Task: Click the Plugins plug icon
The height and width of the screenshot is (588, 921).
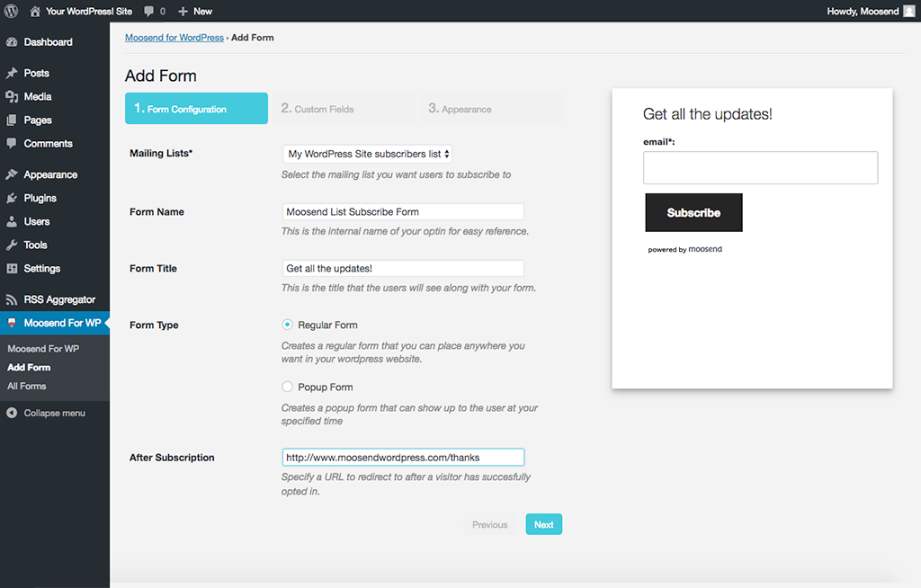Action: point(11,198)
